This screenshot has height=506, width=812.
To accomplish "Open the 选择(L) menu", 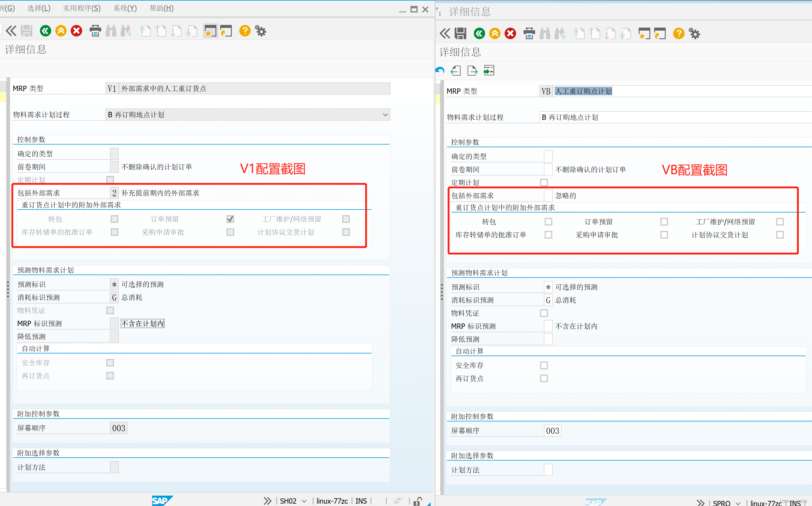I will click(39, 8).
